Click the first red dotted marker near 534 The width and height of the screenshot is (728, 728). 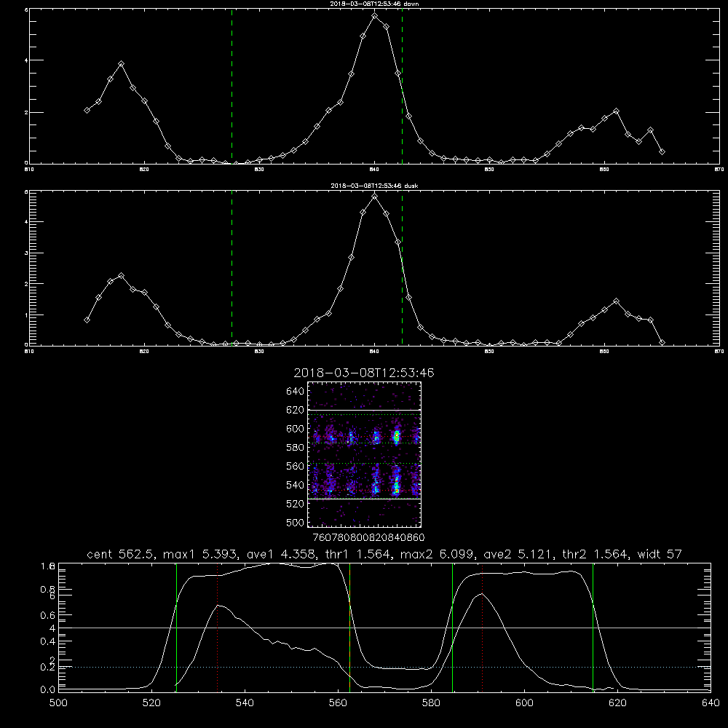click(217, 628)
